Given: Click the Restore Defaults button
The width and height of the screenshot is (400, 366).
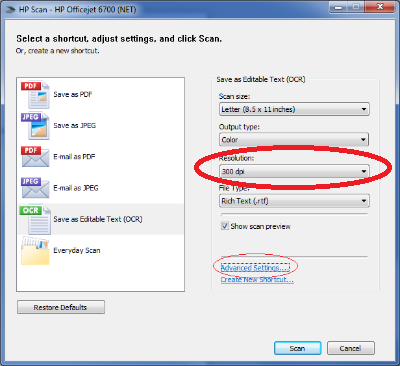Looking at the screenshot, I should [61, 307].
